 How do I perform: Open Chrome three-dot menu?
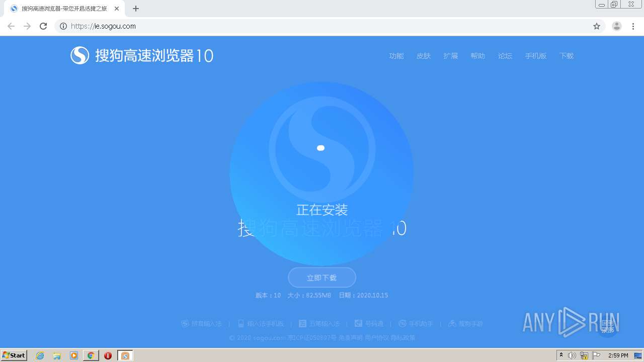click(633, 26)
